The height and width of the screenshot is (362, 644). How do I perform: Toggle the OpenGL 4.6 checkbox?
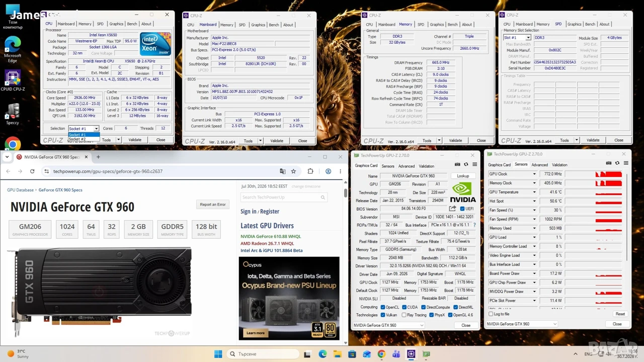[x=450, y=315]
